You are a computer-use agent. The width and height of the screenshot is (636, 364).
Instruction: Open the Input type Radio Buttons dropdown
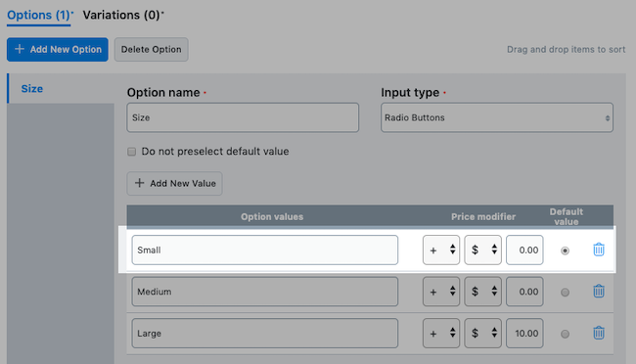coord(497,117)
